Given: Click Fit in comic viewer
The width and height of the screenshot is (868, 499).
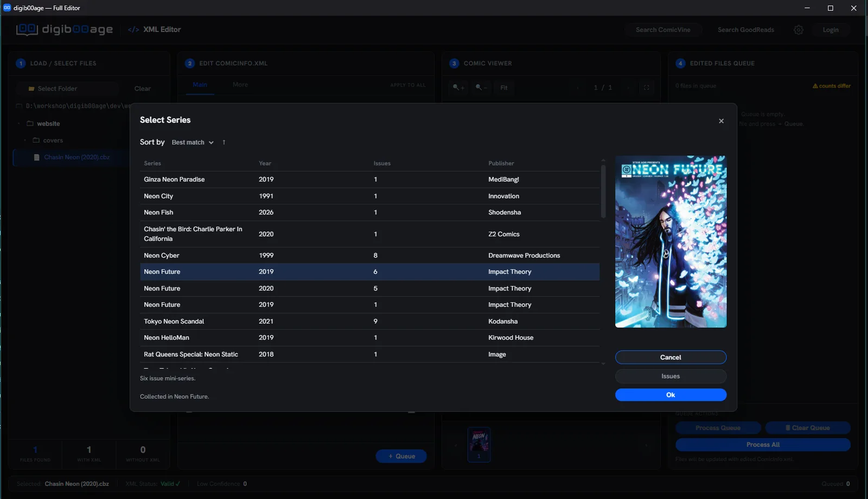Looking at the screenshot, I should (504, 87).
